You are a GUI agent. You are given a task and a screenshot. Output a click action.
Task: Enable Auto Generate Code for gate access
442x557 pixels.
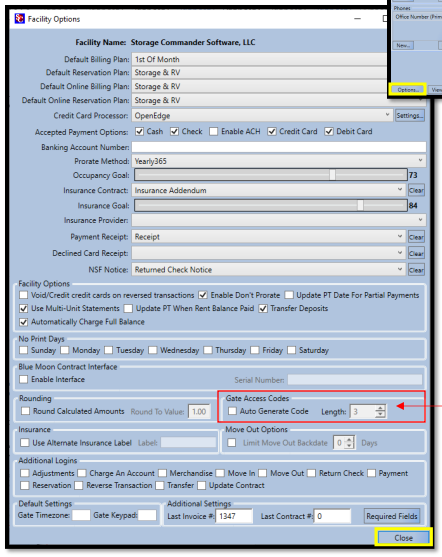click(232, 411)
